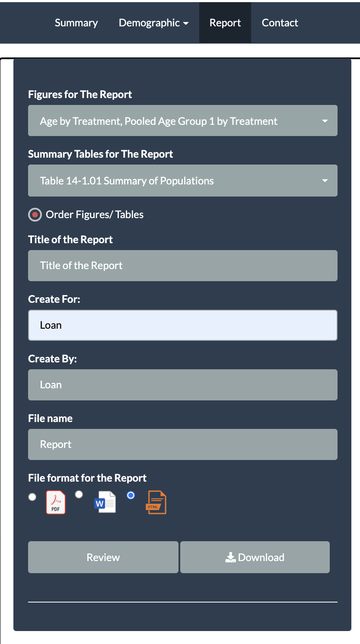Open the Figures for The Report dropdown
The height and width of the screenshot is (644, 360).
pyautogui.click(x=182, y=121)
